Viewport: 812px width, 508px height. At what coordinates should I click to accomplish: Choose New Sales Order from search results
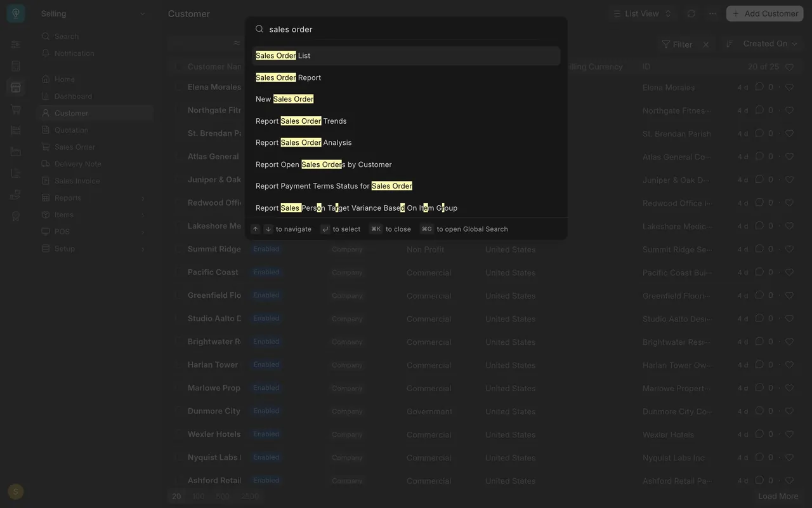[x=406, y=99]
